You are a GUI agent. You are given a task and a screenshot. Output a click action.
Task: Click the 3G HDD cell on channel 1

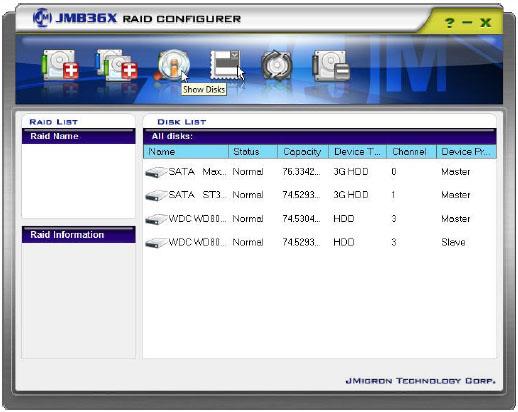pos(351,195)
